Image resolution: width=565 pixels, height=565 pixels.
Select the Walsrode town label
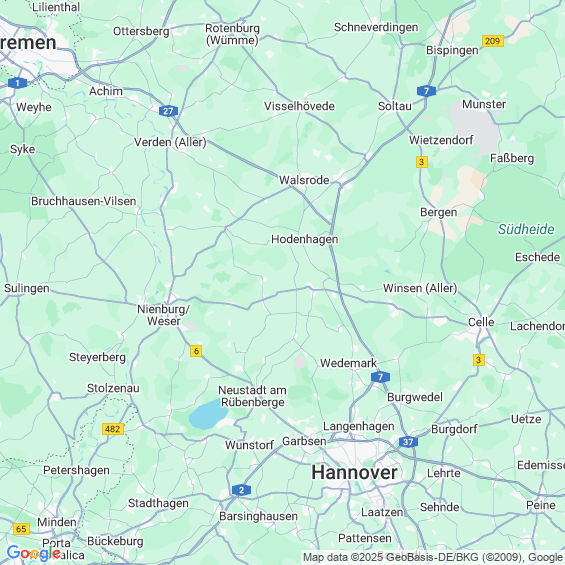coord(304,180)
